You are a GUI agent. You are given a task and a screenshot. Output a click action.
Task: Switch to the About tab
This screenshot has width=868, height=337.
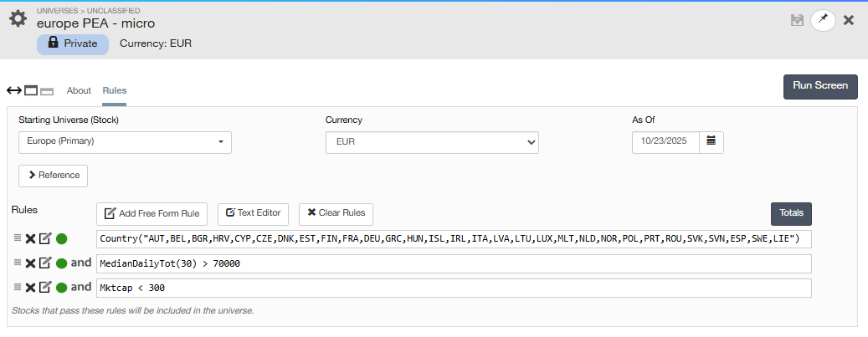pyautogui.click(x=79, y=90)
